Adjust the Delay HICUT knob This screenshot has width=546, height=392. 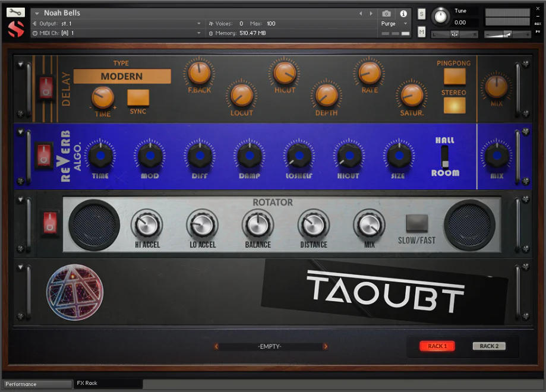pyautogui.click(x=285, y=73)
